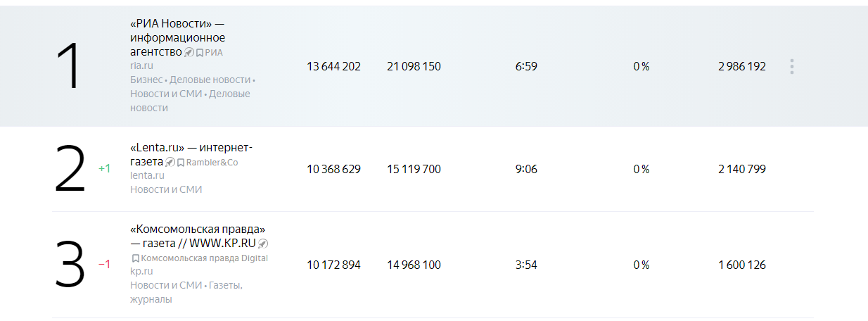Visit the gray lenta.ru domain link
Viewport: 868px width, 321px height.
147,175
